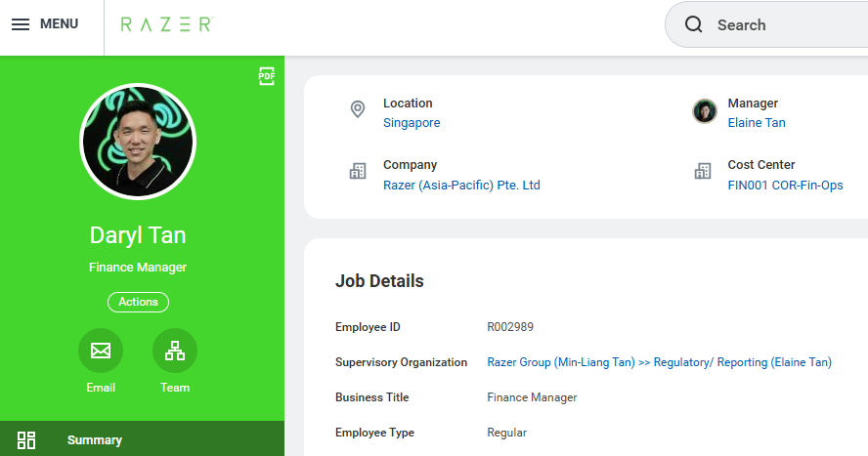Click manager Elaine Tan's avatar
The height and width of the screenshot is (456, 868).
[705, 111]
